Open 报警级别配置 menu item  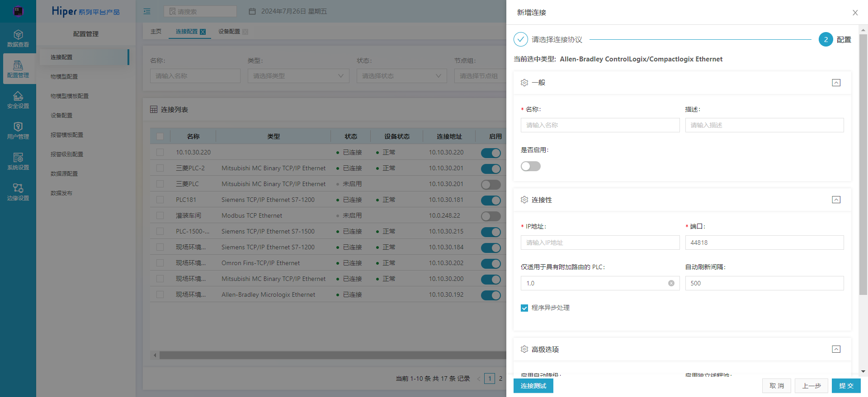(x=67, y=154)
